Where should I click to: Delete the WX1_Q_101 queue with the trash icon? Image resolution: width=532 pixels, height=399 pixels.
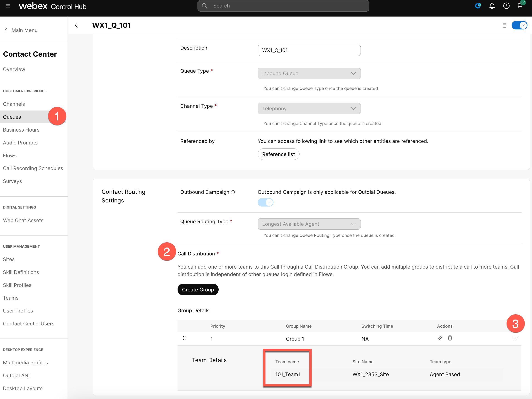point(504,25)
